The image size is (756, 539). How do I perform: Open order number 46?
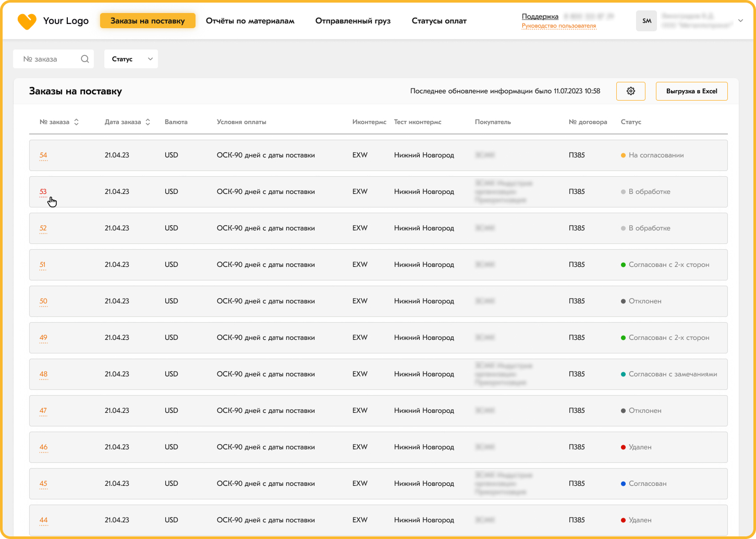coord(43,447)
